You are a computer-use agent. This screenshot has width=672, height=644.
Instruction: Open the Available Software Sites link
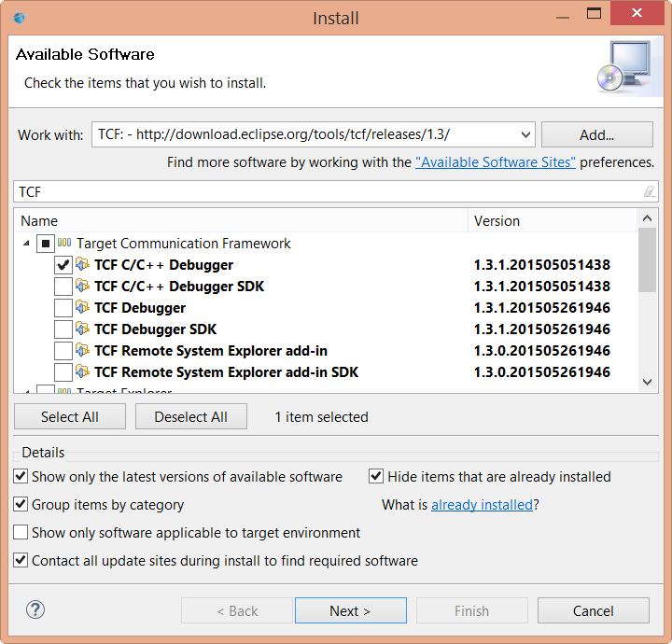[x=495, y=162]
